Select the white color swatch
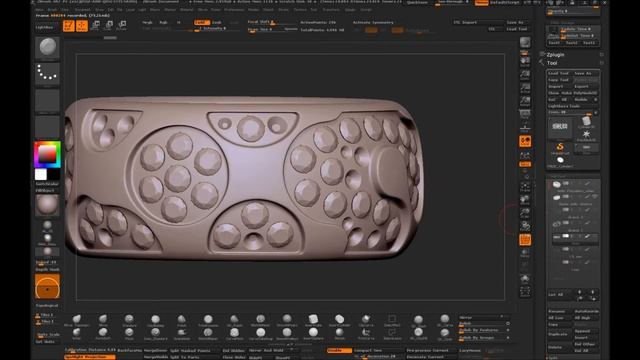The width and height of the screenshot is (640, 360). coord(41,174)
